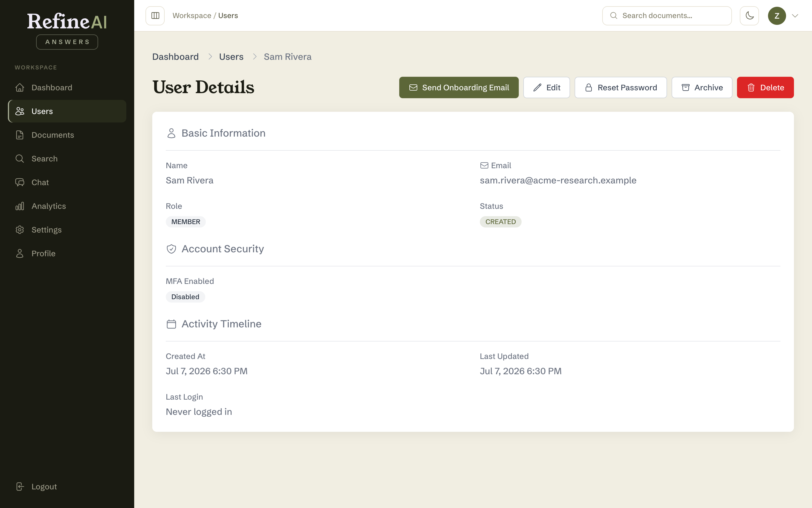Navigate to Users breadcrumb link
Image resolution: width=812 pixels, height=508 pixels.
pos(231,57)
